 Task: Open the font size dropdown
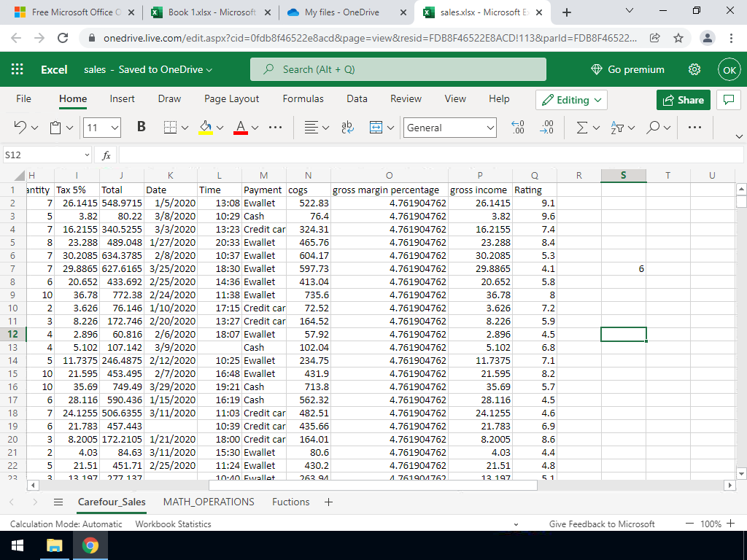click(x=115, y=128)
